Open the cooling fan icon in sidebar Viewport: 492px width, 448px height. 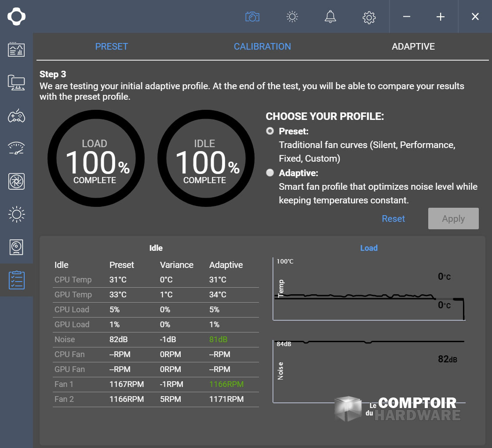(16, 181)
